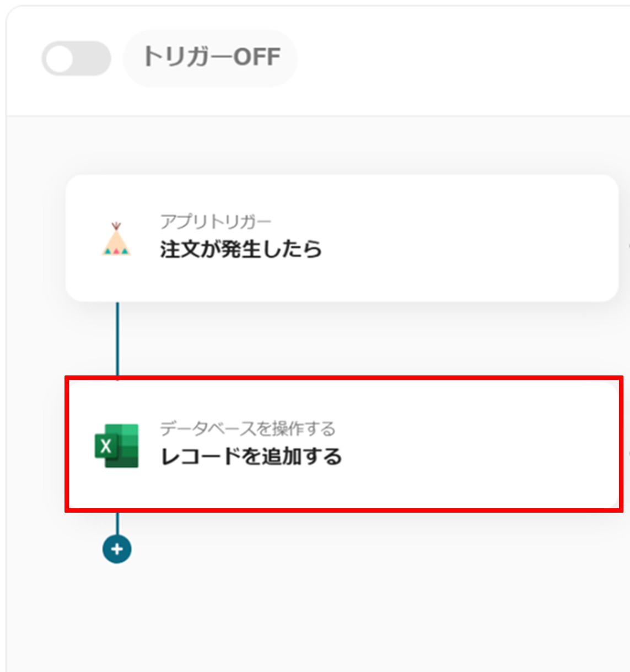Click the アプリトリガー subtitle text
The height and width of the screenshot is (672, 630).
point(216,222)
